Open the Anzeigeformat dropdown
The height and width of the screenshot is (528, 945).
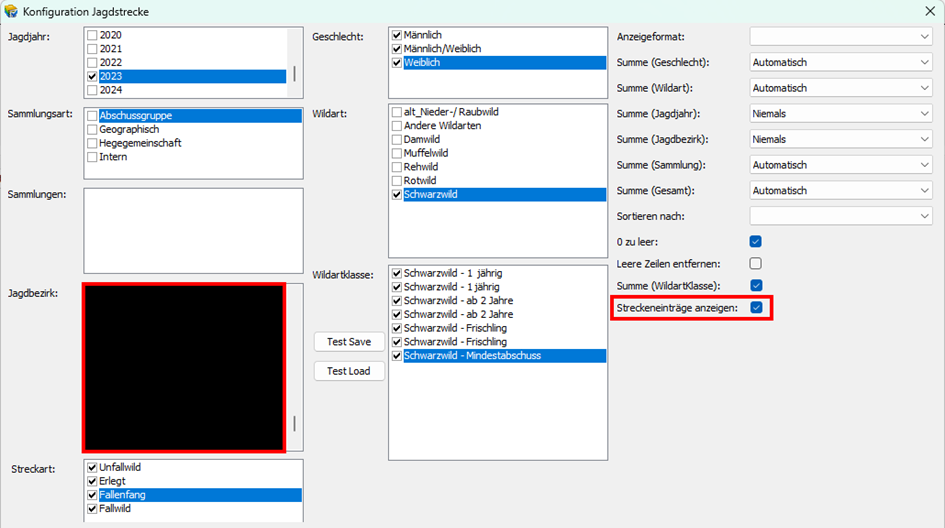pyautogui.click(x=840, y=36)
